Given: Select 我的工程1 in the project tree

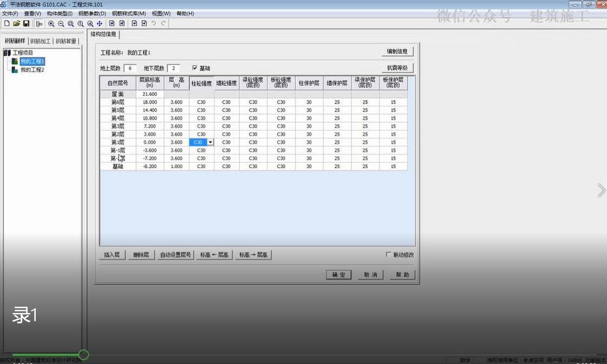Looking at the screenshot, I should point(32,61).
